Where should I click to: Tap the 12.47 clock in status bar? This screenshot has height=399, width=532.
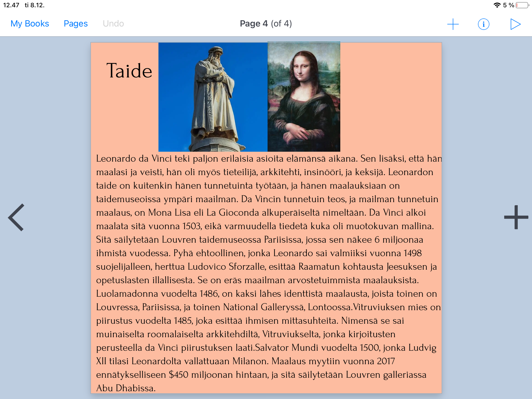click(11, 5)
